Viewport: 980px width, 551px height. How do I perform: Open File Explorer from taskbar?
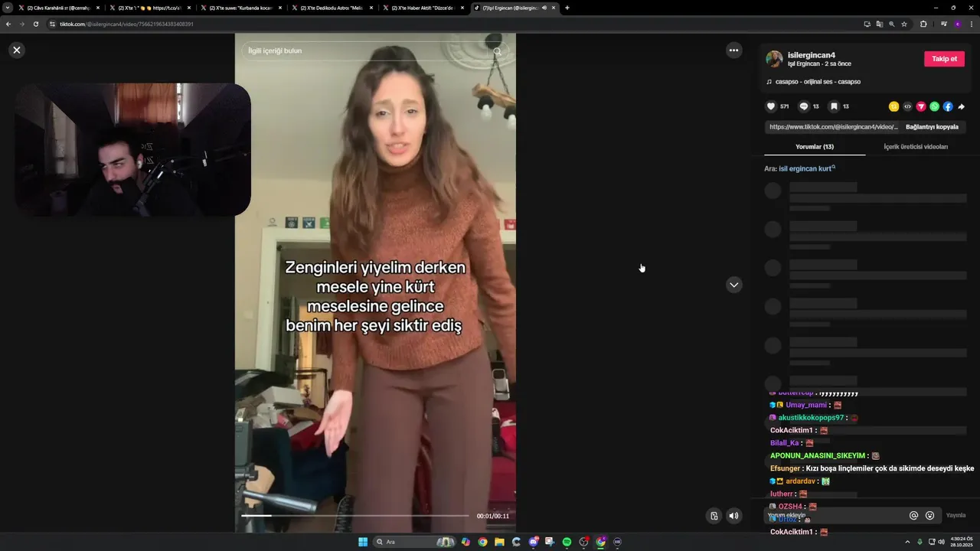pos(499,542)
